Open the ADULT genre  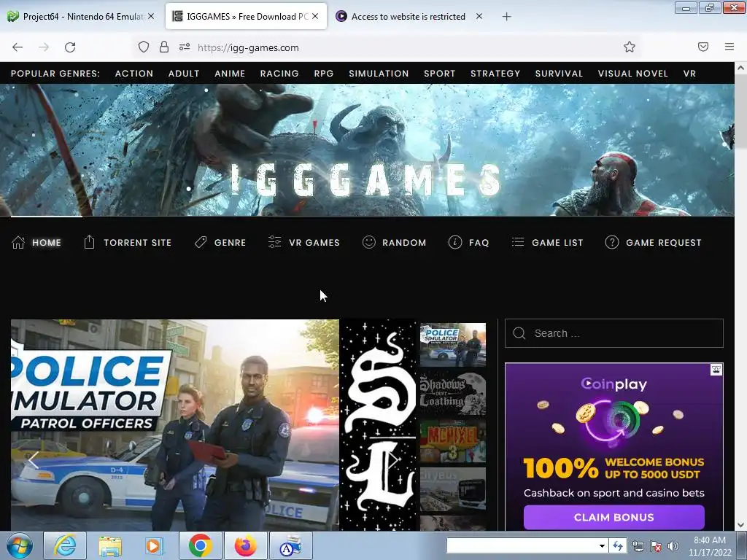(184, 74)
